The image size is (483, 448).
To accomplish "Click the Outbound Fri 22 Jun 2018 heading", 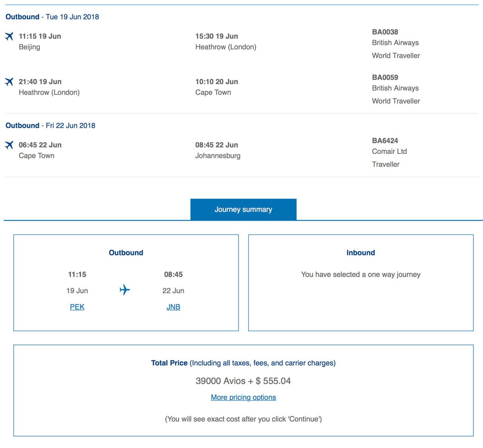I will pos(50,125).
